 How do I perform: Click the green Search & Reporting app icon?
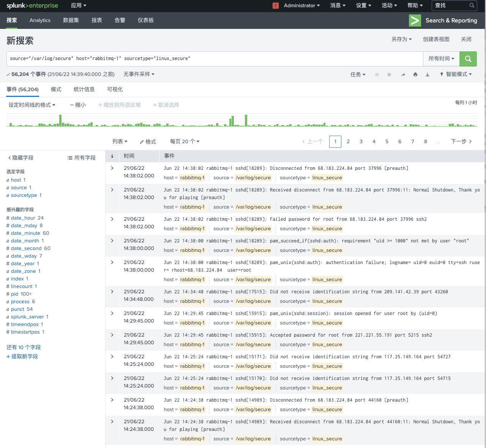[415, 21]
